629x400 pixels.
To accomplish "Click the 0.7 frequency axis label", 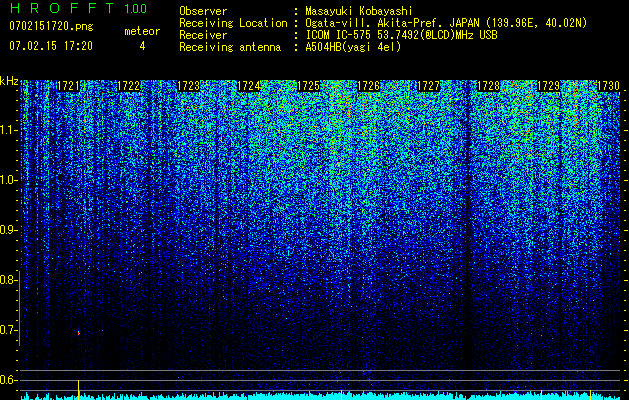I will 7,330.
